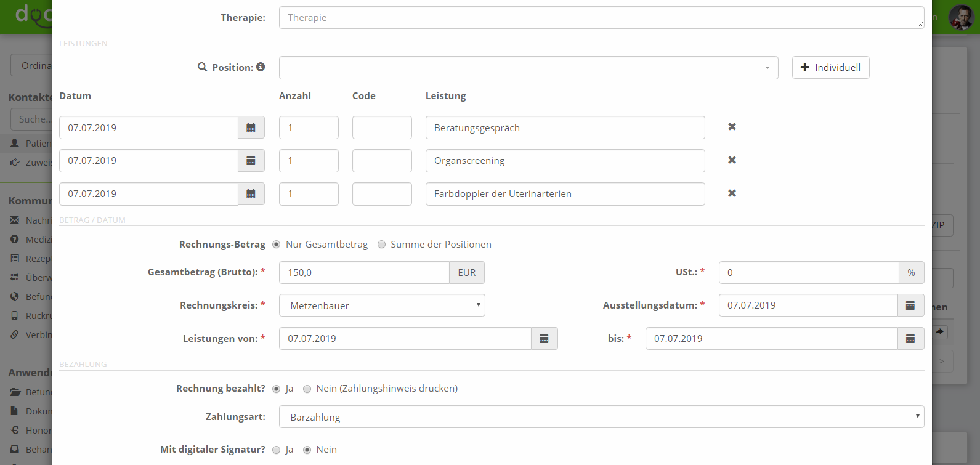Select Ja for digitale Signatur

point(276,450)
